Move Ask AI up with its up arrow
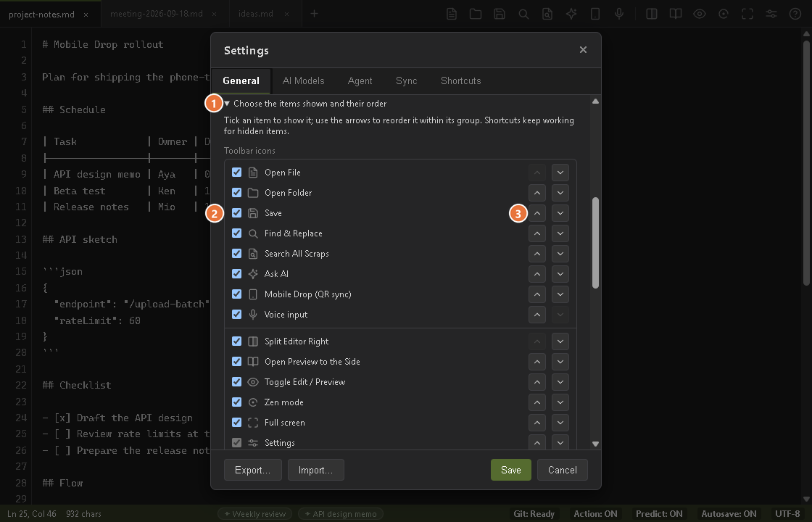812x522 pixels. coord(537,274)
